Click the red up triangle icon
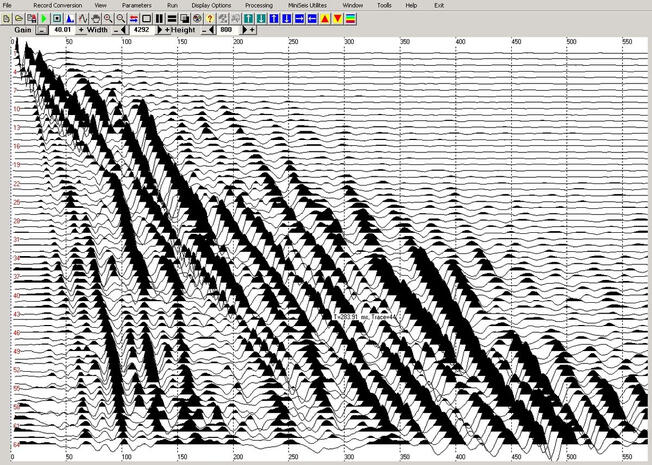 pyautogui.click(x=324, y=18)
